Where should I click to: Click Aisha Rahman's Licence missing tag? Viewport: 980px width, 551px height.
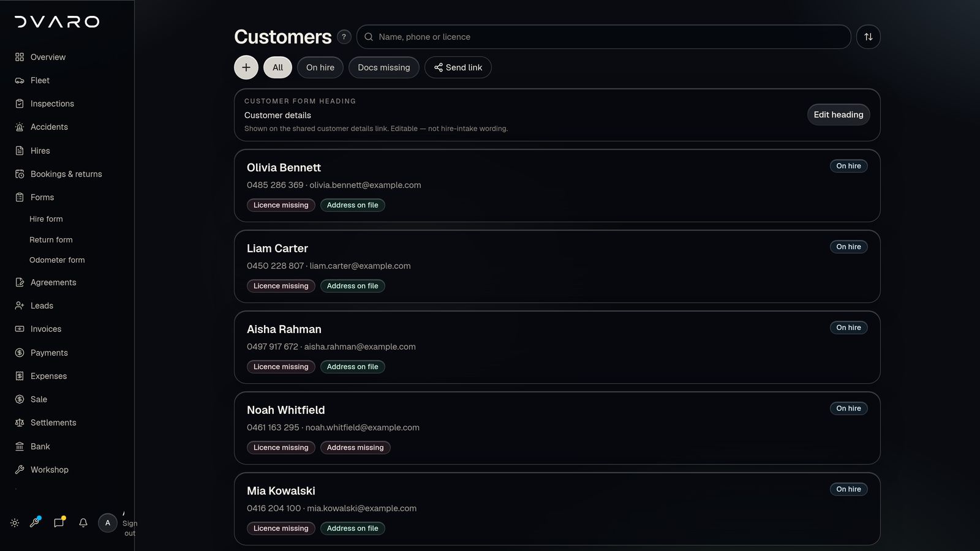coord(281,367)
